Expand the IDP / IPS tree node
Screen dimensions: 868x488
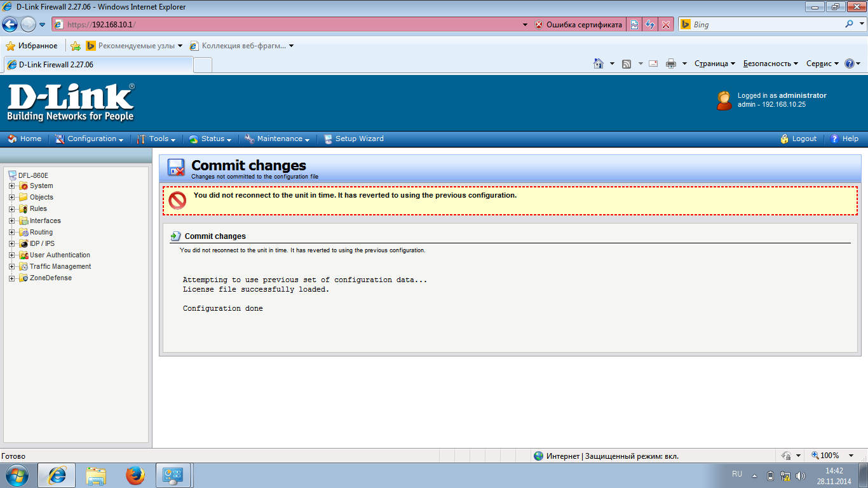[11, 244]
